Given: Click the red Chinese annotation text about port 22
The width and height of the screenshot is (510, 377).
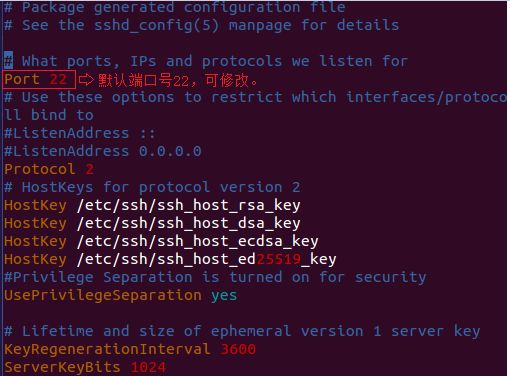Looking at the screenshot, I should (178, 80).
